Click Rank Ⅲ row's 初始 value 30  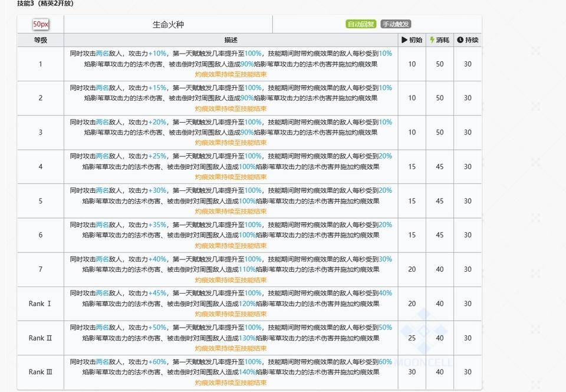pos(412,372)
